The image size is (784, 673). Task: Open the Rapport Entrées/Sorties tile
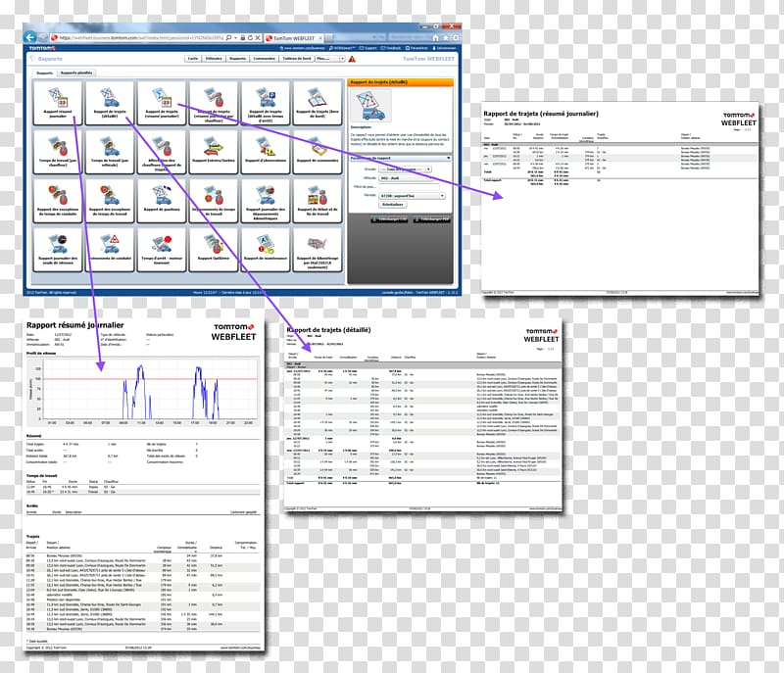214,152
